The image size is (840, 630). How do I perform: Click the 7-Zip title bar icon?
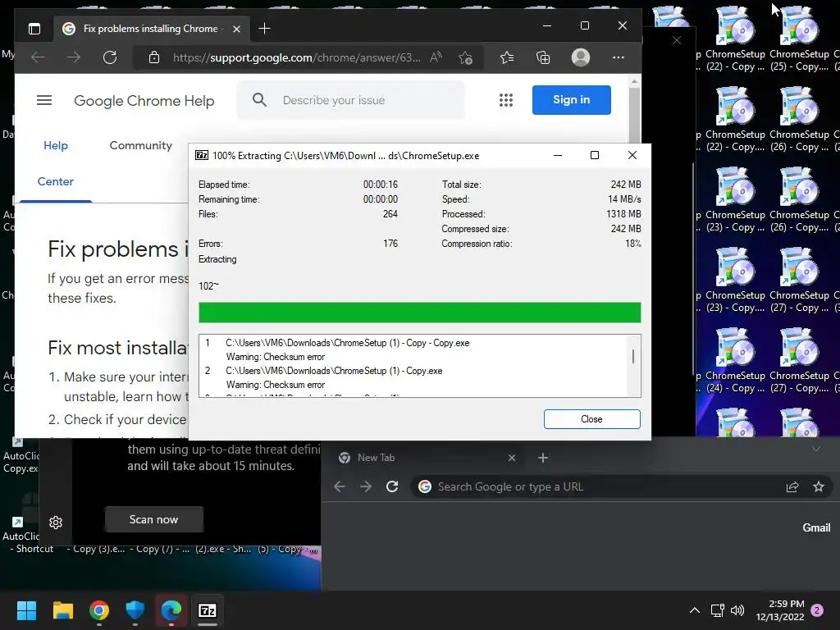click(202, 155)
